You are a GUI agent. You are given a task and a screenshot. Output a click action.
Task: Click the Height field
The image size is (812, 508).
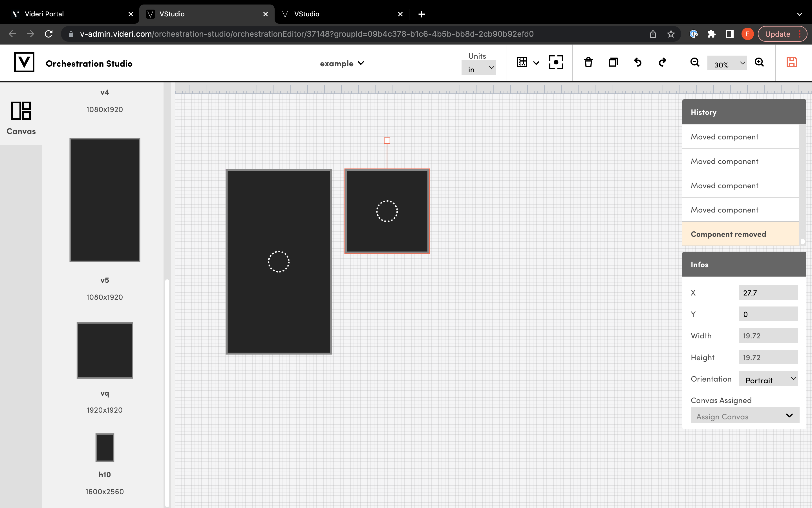pyautogui.click(x=768, y=357)
